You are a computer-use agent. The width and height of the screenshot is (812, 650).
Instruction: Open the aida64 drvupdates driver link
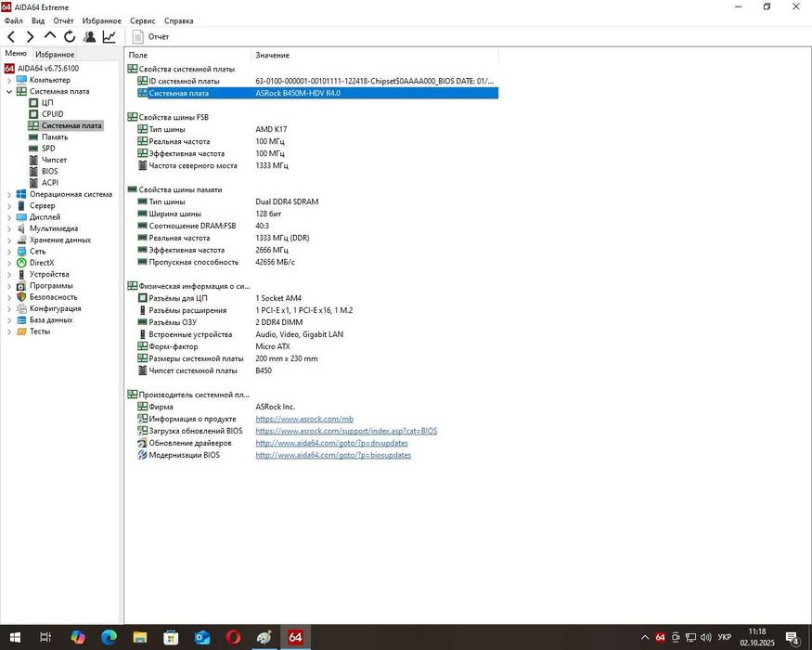pyautogui.click(x=331, y=443)
